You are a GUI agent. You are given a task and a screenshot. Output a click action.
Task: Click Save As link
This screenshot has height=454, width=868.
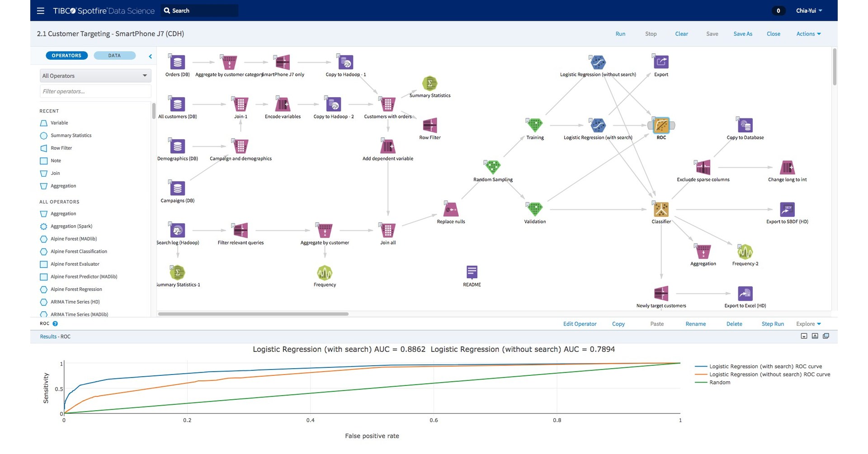coord(743,34)
